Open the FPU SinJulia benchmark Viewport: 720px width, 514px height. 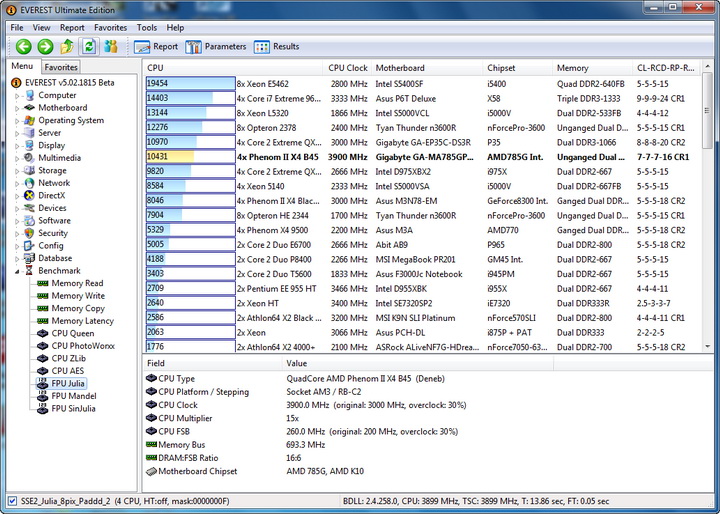pyautogui.click(x=73, y=408)
